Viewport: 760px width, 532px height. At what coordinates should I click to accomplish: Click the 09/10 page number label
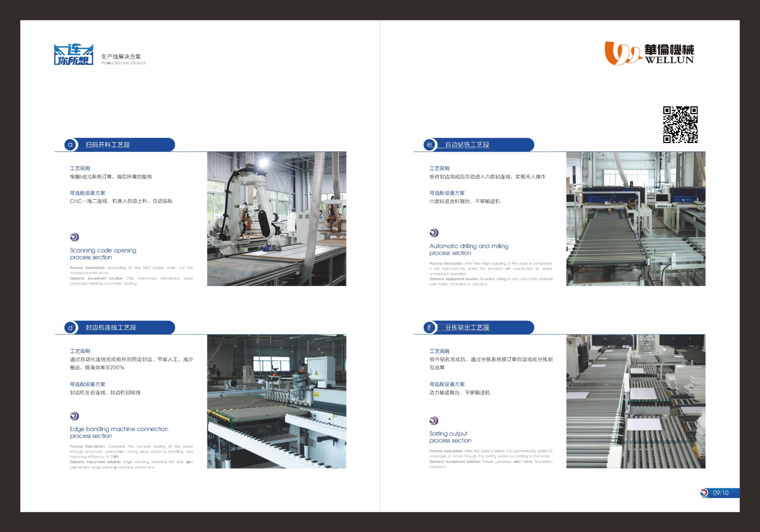[x=721, y=493]
